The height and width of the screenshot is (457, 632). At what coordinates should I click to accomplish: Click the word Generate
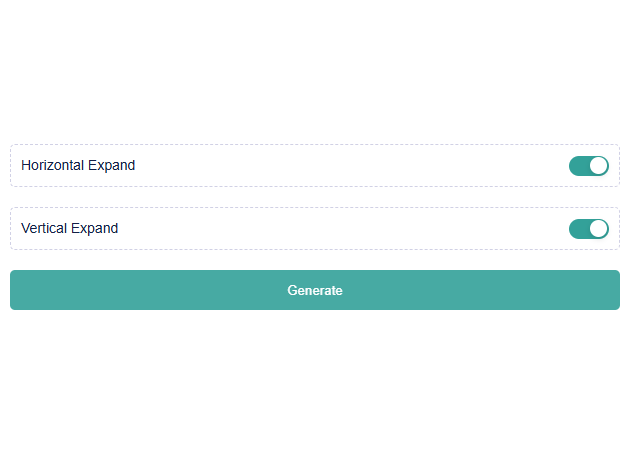point(315,290)
